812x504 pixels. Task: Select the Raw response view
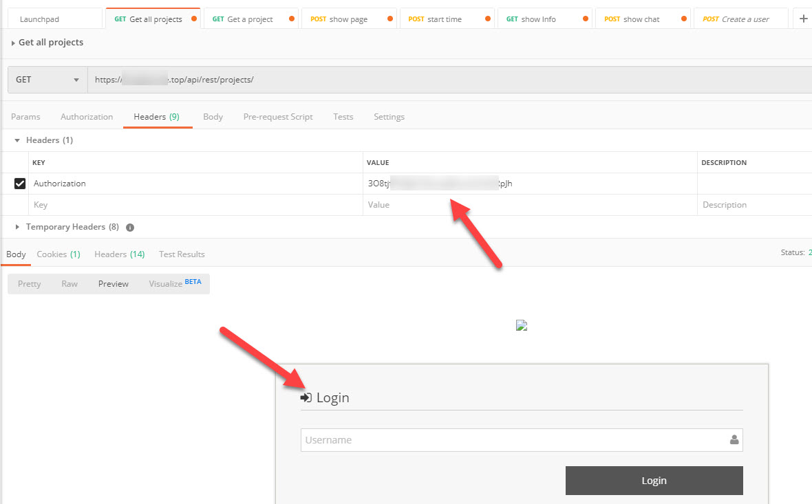click(70, 284)
